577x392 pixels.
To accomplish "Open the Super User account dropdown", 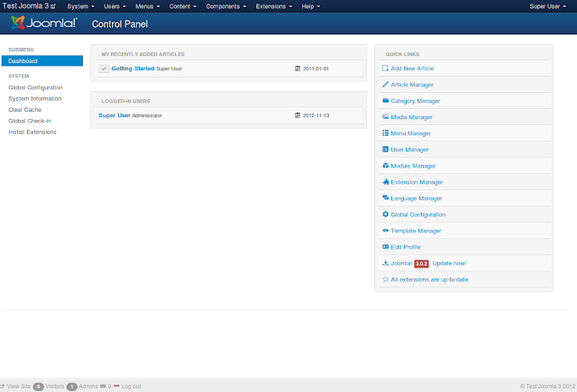I will coord(548,6).
